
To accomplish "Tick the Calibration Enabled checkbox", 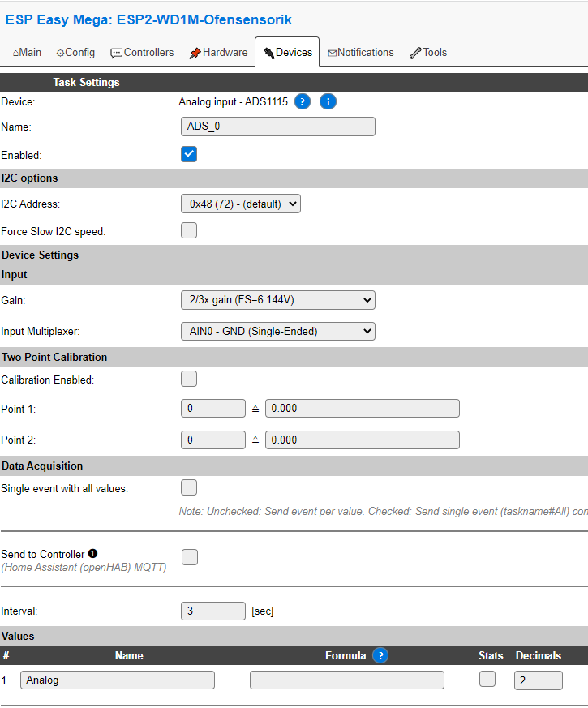I will (189, 379).
